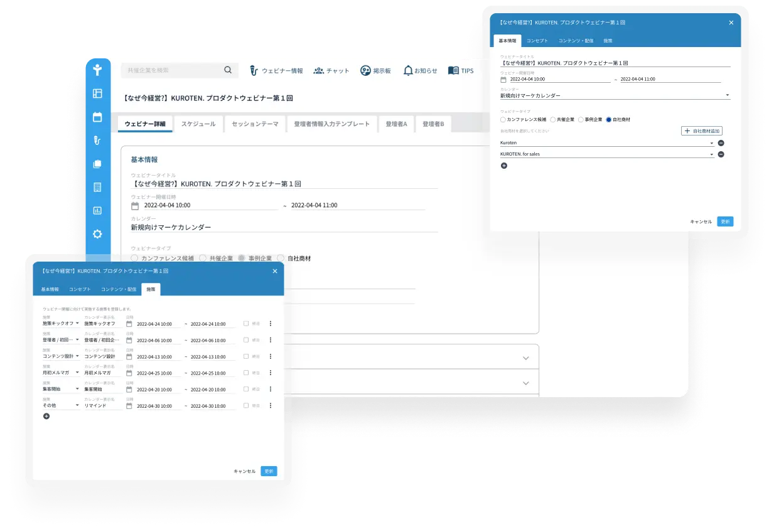This screenshot has width=774, height=532.
Task: Open the dashboard layout icon in sidebar
Action: (97, 93)
